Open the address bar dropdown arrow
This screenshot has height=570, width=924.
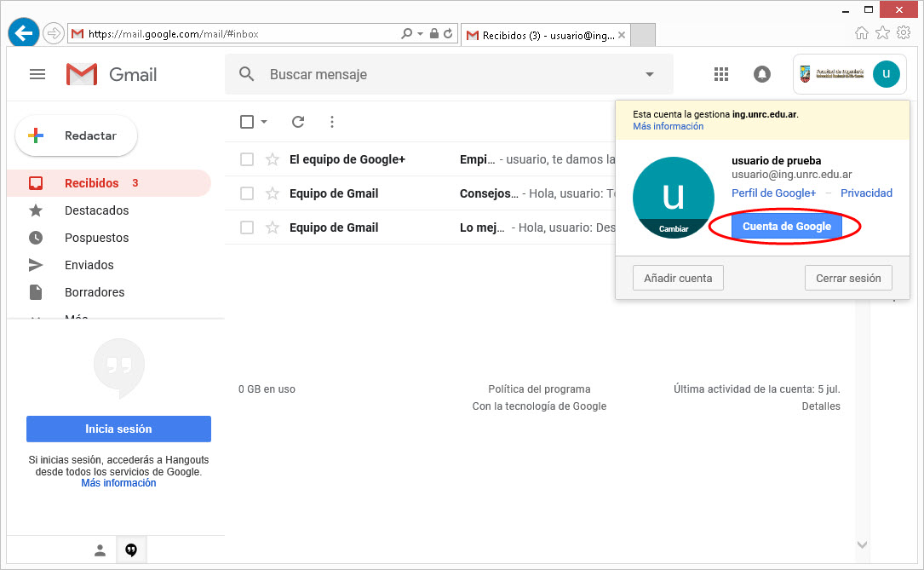click(420, 33)
